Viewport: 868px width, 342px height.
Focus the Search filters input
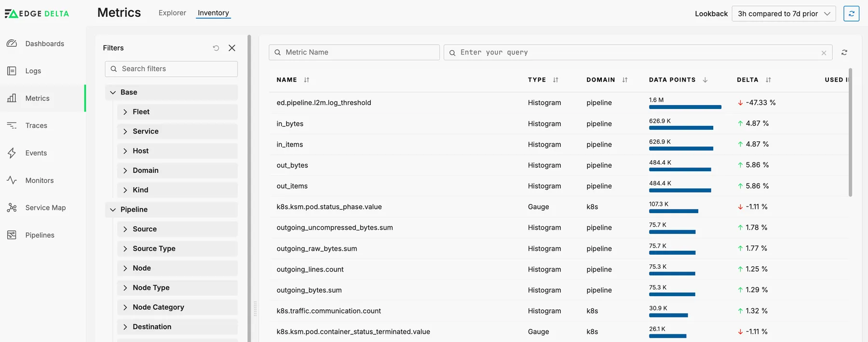pos(171,69)
